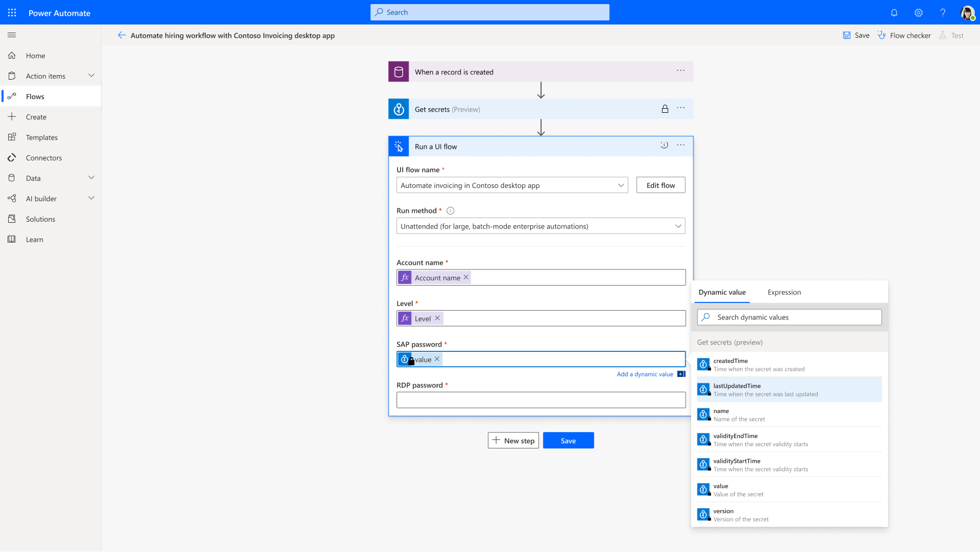
Task: Open AI builder in the sidebar
Action: click(41, 198)
